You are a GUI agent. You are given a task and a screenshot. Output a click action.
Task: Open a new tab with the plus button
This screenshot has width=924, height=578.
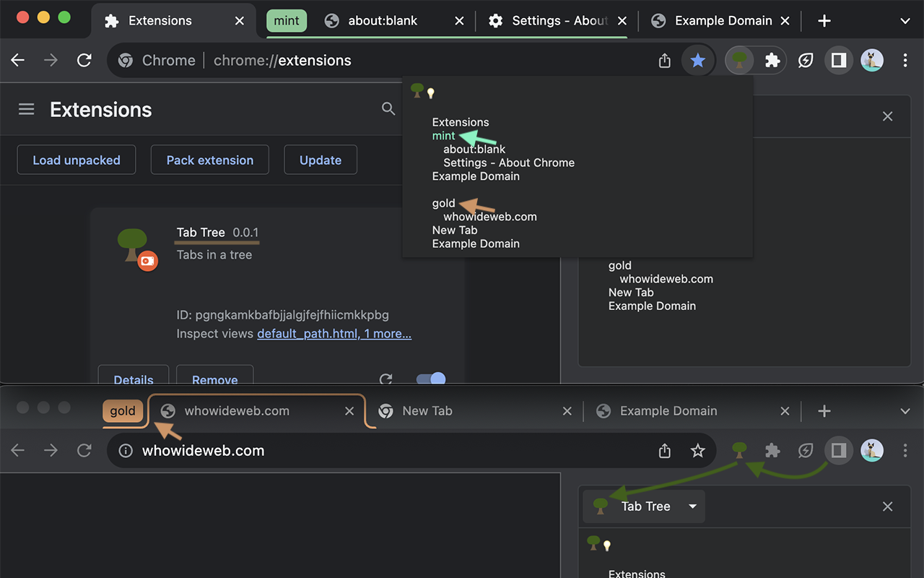(824, 21)
